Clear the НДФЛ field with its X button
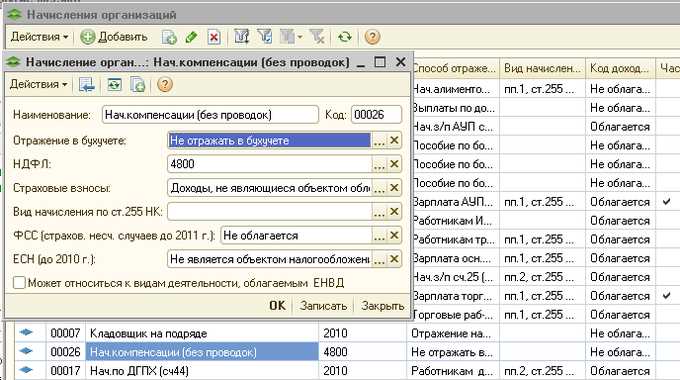 coord(394,164)
